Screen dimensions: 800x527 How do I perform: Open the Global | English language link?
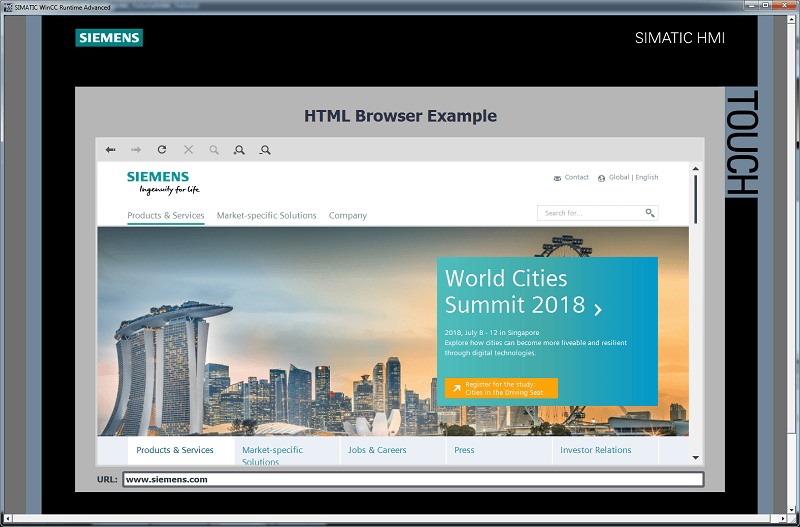point(633,177)
